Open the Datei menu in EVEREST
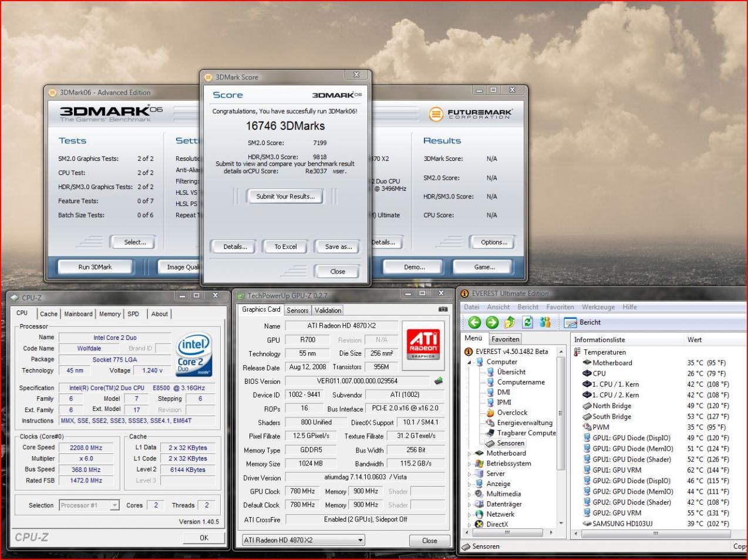 471,307
